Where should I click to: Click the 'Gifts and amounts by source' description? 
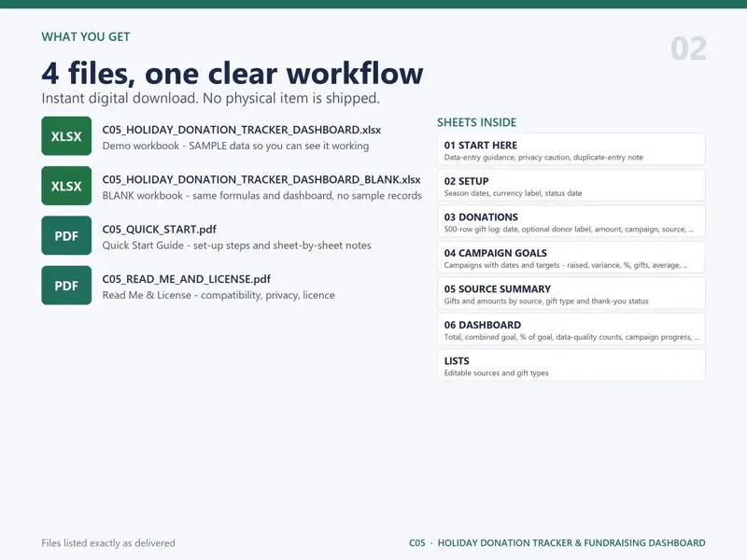coord(546,301)
